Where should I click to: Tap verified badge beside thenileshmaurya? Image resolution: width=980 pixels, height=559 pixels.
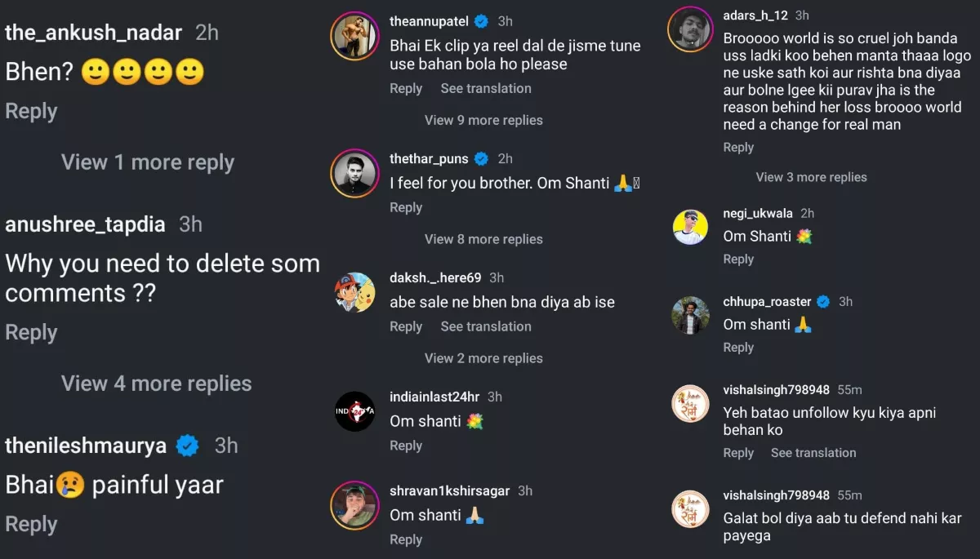click(x=189, y=446)
